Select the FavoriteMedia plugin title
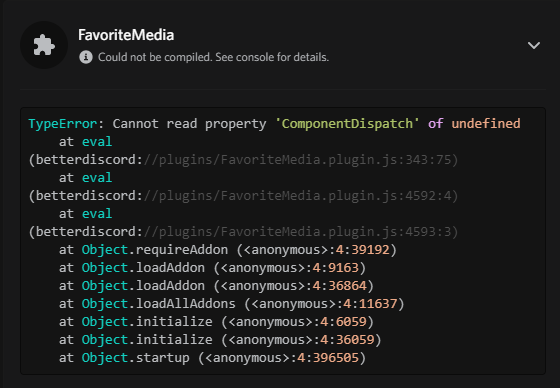 (126, 35)
